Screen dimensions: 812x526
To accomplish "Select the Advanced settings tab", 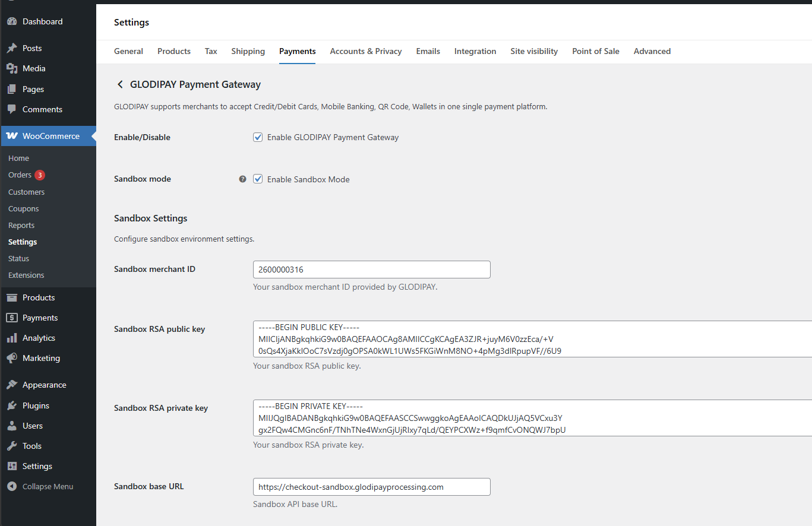I will (x=652, y=51).
